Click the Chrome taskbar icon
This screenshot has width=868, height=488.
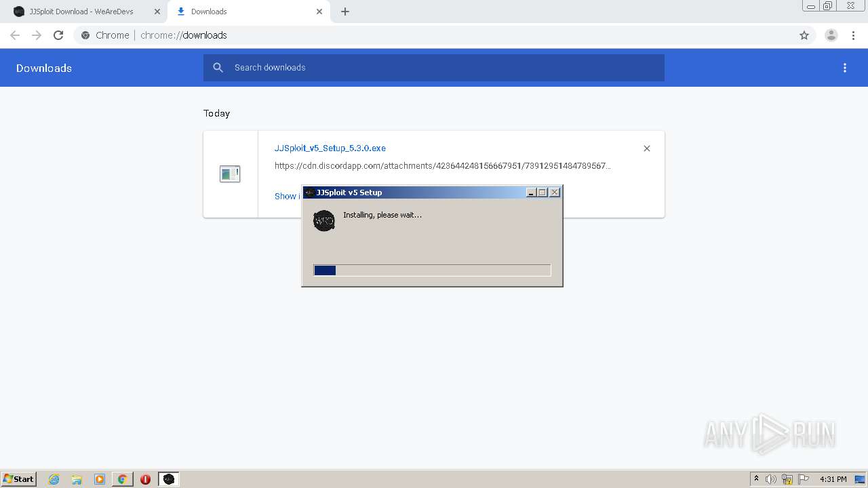coord(123,479)
